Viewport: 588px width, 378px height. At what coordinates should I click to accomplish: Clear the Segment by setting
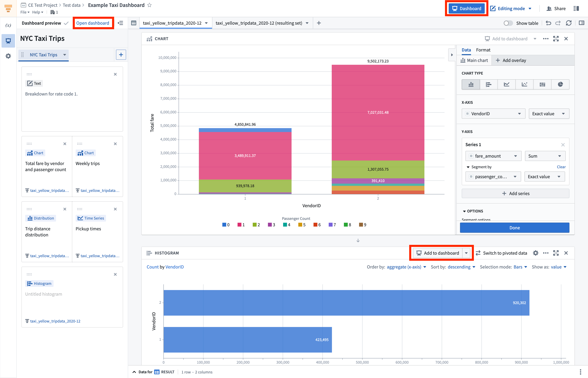click(561, 167)
